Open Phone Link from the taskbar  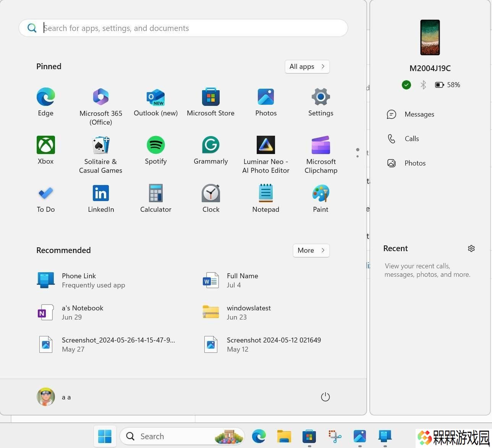(385, 436)
